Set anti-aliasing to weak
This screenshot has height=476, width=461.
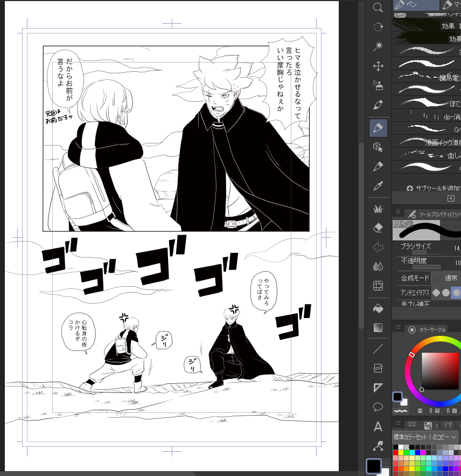click(446, 293)
